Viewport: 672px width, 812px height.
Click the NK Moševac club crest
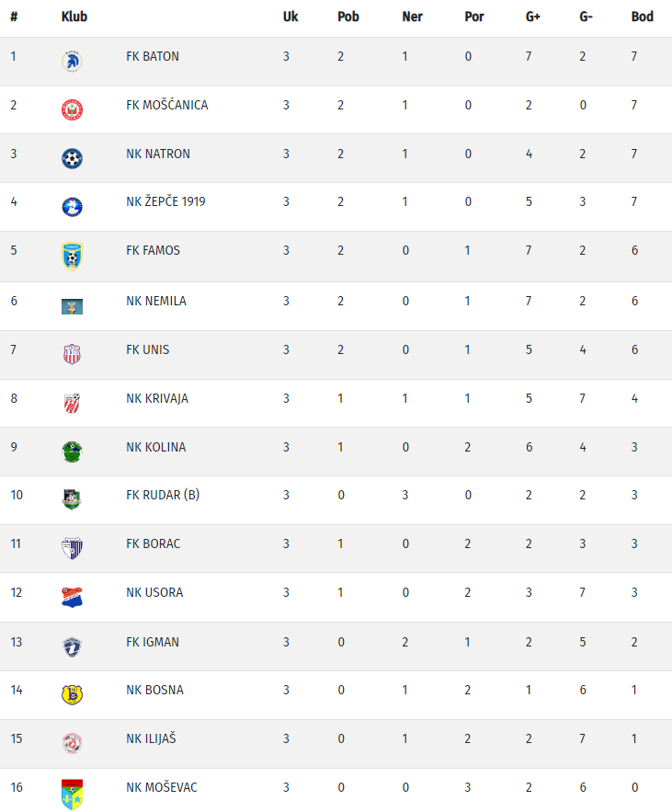[72, 793]
